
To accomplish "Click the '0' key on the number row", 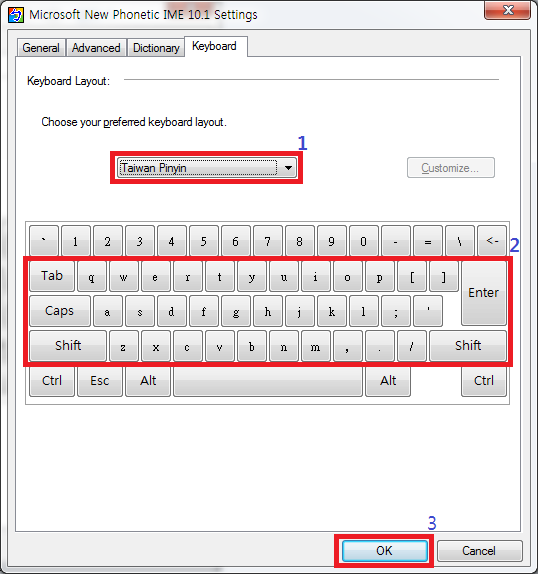I will (363, 241).
